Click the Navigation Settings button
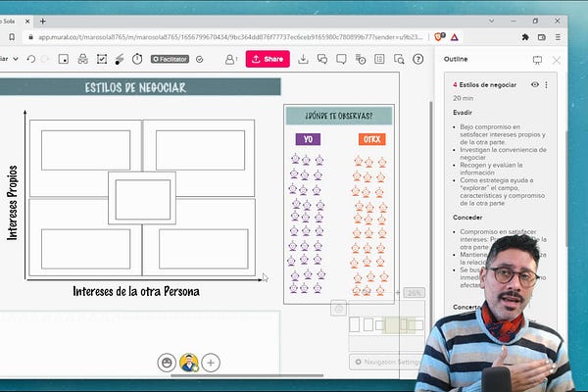The width and height of the screenshot is (588, 392). click(x=386, y=362)
